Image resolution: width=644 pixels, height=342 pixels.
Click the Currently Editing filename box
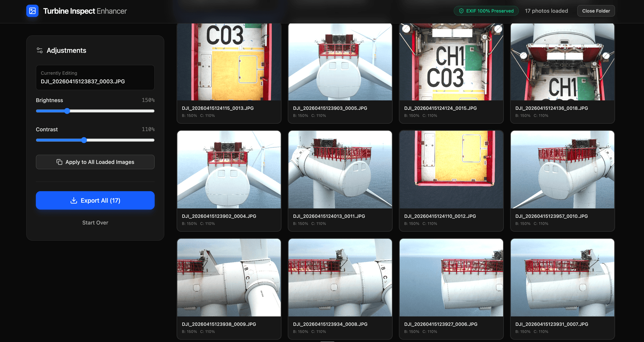(95, 77)
